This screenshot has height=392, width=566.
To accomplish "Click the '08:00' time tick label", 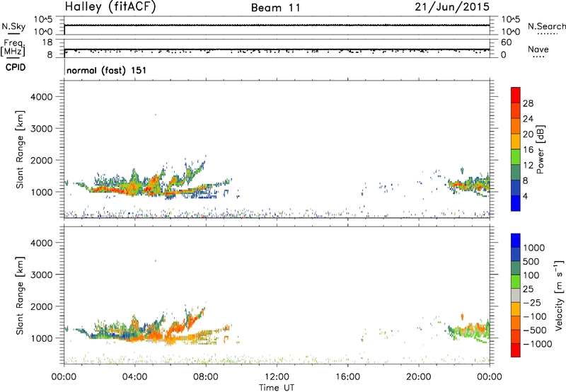I will 206,377.
